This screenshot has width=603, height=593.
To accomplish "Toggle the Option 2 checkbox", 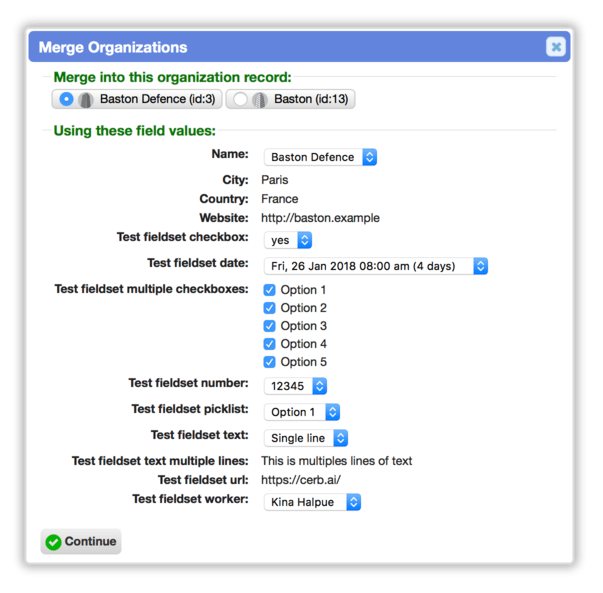I will coord(270,308).
